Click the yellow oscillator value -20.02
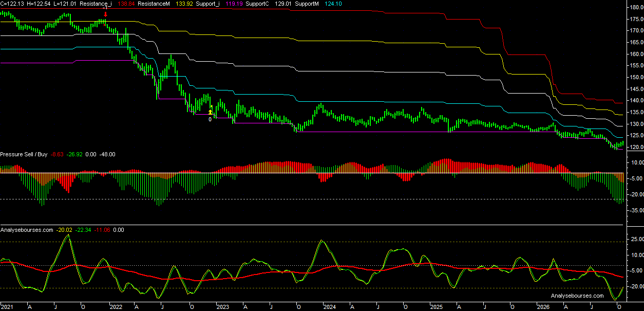This screenshot has width=644, height=311. coord(64,230)
